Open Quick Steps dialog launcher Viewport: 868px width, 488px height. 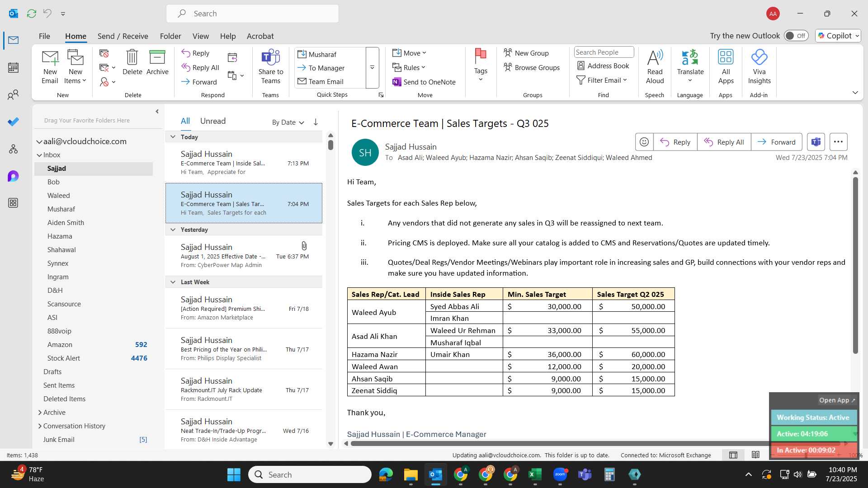(381, 95)
